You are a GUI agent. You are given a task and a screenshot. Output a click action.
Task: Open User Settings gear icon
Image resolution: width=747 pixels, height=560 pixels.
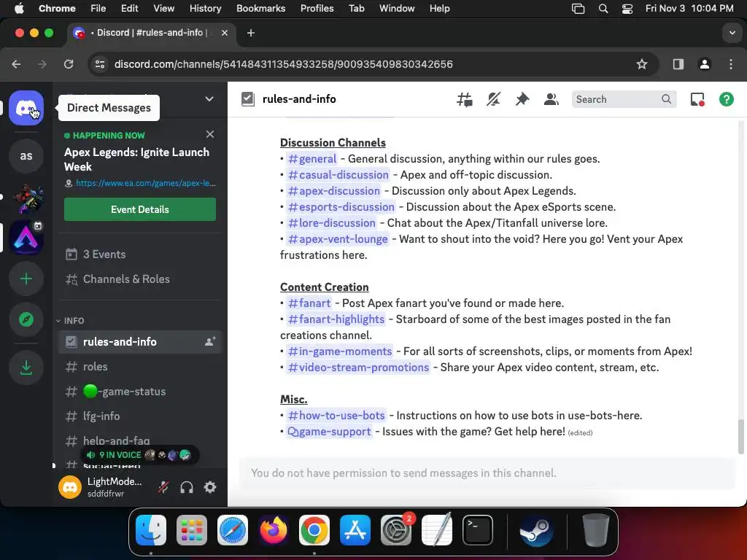210,487
